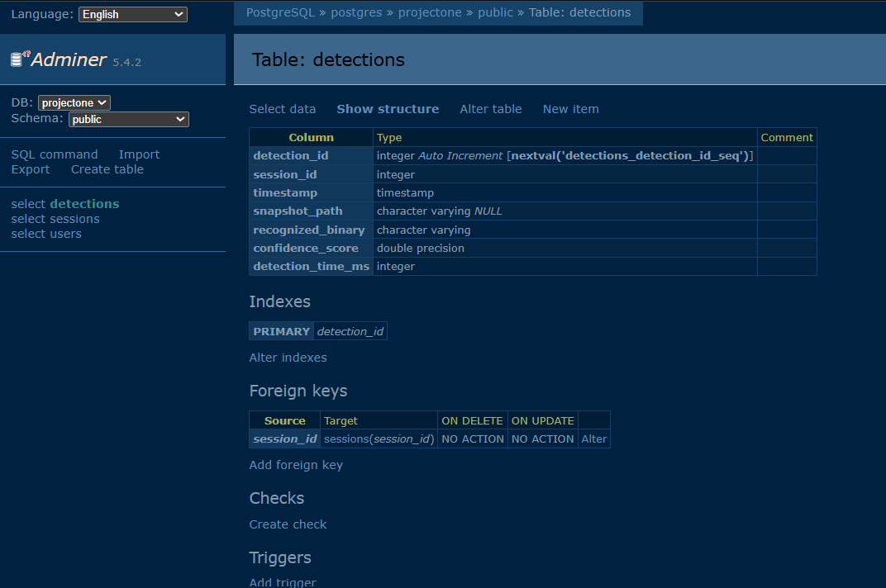Click the Foreign keys section heading
Screen dimensions: 886x588
(298, 391)
